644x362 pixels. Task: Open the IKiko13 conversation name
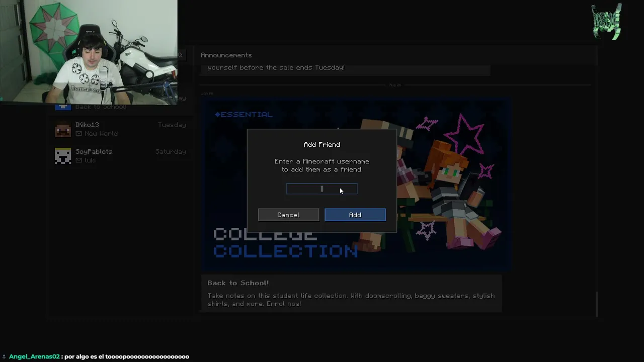point(87,125)
